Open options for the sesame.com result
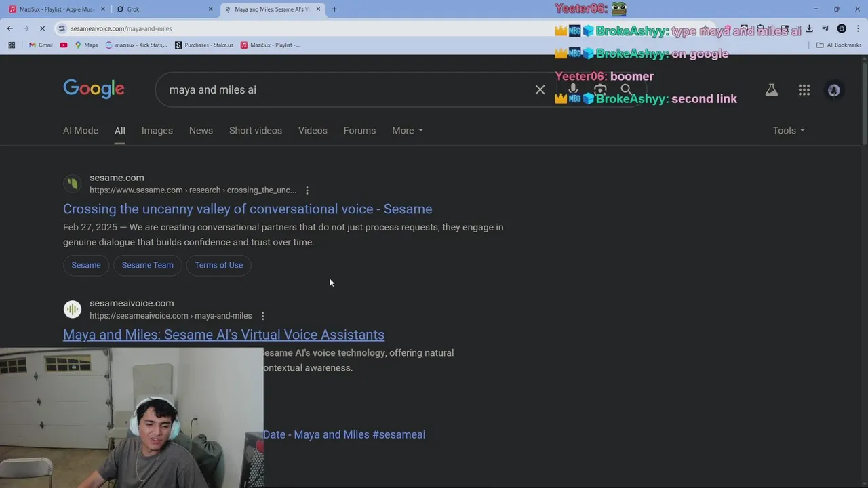The image size is (868, 488). point(307,190)
